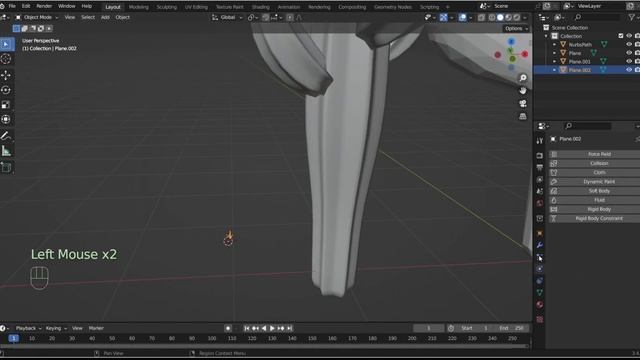Open the pivot point dropdown

click(252, 17)
